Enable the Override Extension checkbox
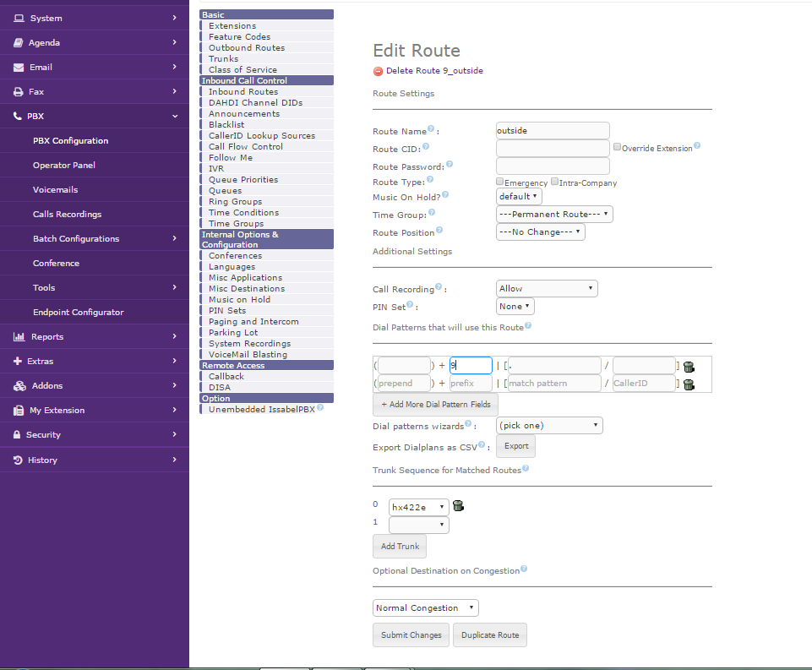812x670 pixels. click(617, 147)
